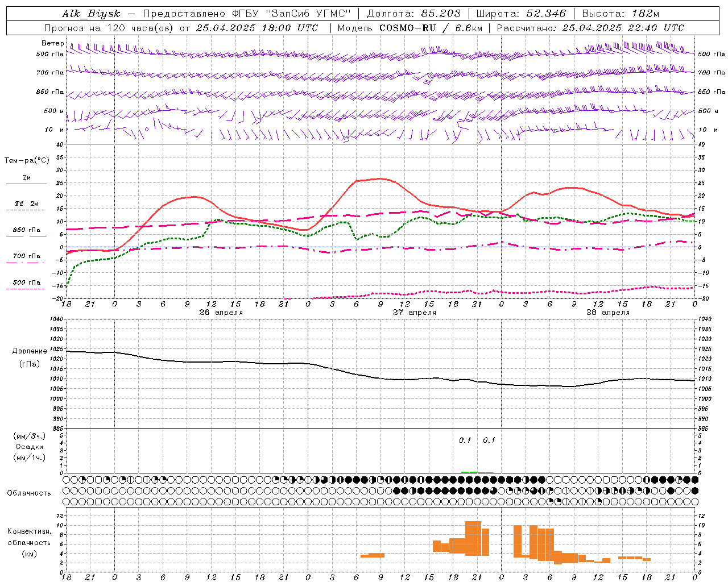728x582 pixels.
Task: Click the 'Широта: 52.346' value
Action: click(521, 14)
